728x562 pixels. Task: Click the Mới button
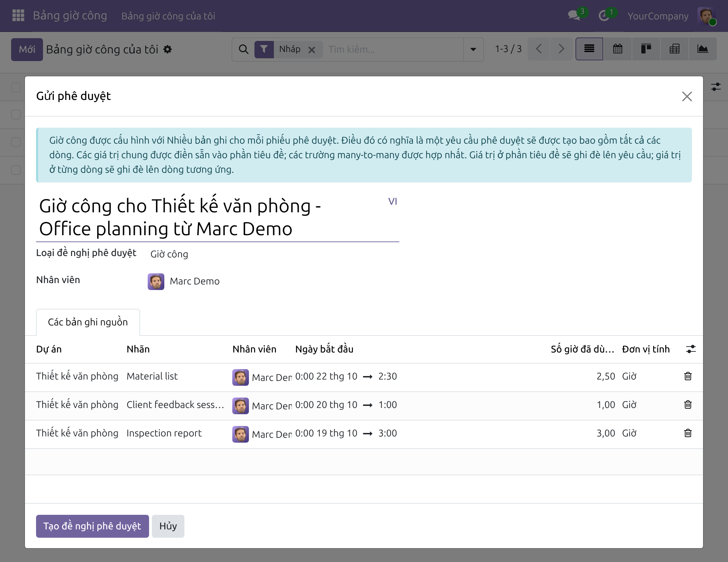pos(27,49)
